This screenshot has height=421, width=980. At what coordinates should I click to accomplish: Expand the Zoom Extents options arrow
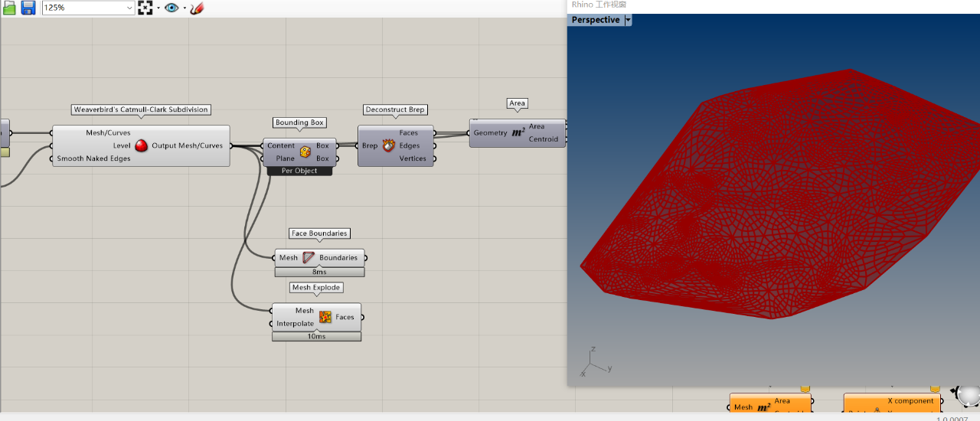(158, 8)
